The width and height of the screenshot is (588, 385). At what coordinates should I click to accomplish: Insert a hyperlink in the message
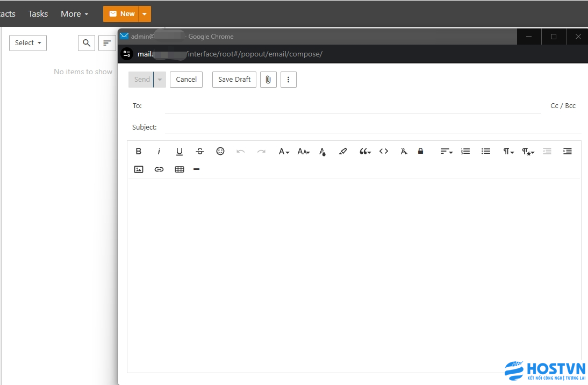tap(159, 169)
